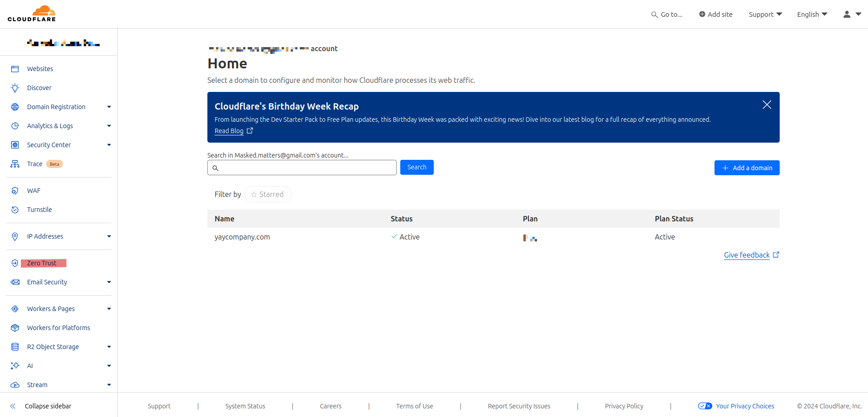Click the Analytics & Logs chart icon
The image size is (868, 417).
coord(15,126)
